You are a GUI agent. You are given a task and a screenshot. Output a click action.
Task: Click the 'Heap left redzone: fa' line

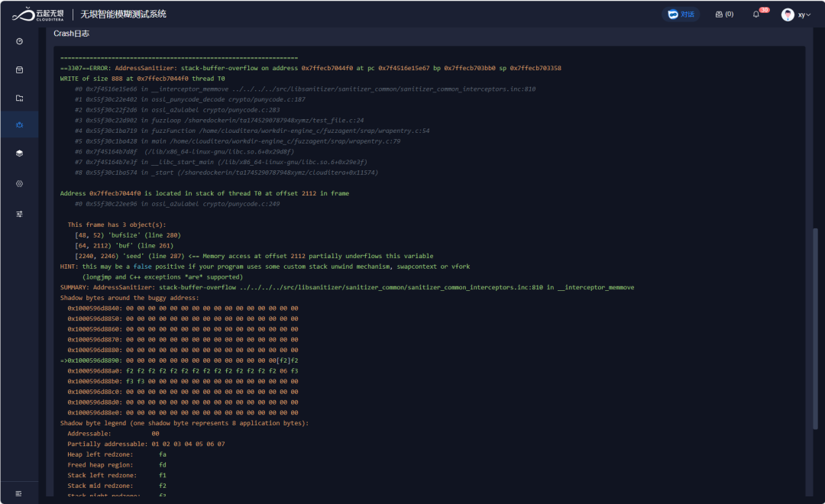point(117,454)
